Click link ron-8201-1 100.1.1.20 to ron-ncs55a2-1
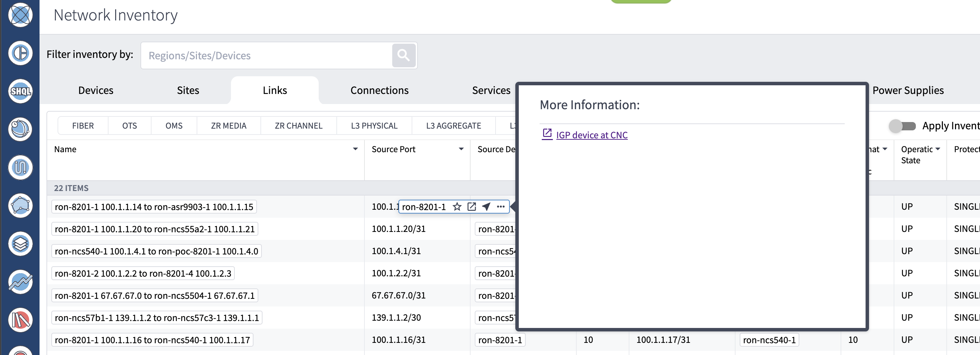The height and width of the screenshot is (355, 980). tap(155, 229)
